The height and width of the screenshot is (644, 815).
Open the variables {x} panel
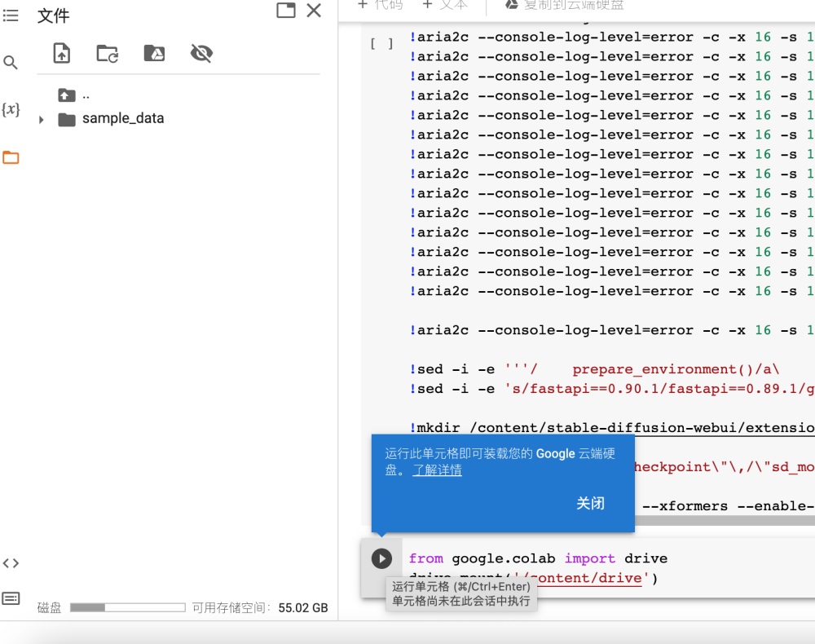11,109
